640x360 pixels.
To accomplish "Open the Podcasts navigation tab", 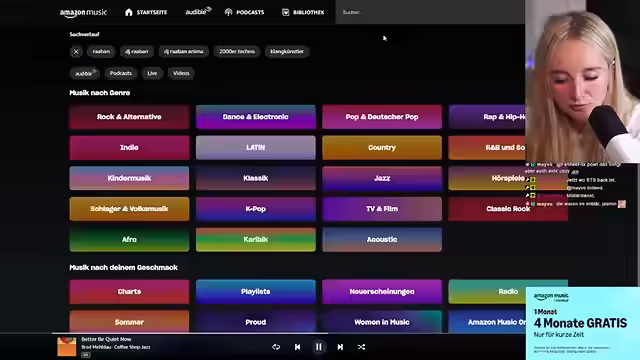I will (244, 12).
